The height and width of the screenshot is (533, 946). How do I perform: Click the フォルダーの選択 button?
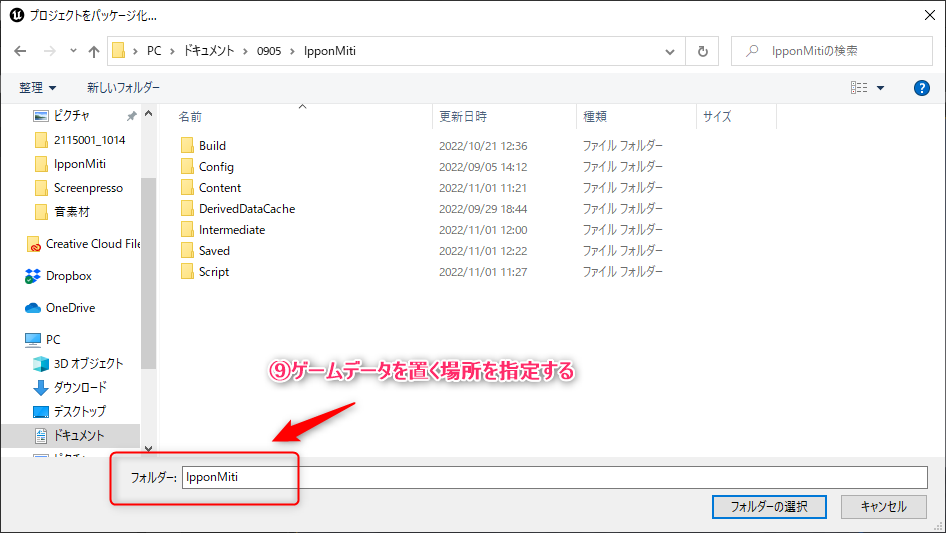769,506
